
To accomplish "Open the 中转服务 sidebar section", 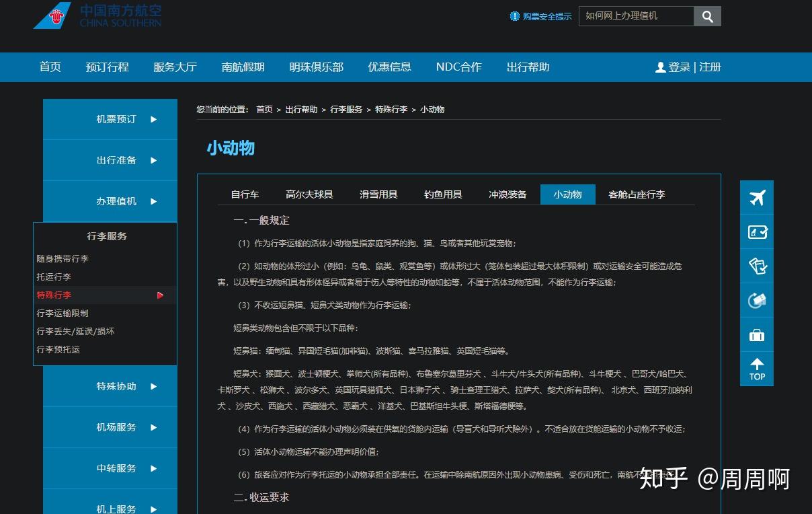I will tap(110, 468).
